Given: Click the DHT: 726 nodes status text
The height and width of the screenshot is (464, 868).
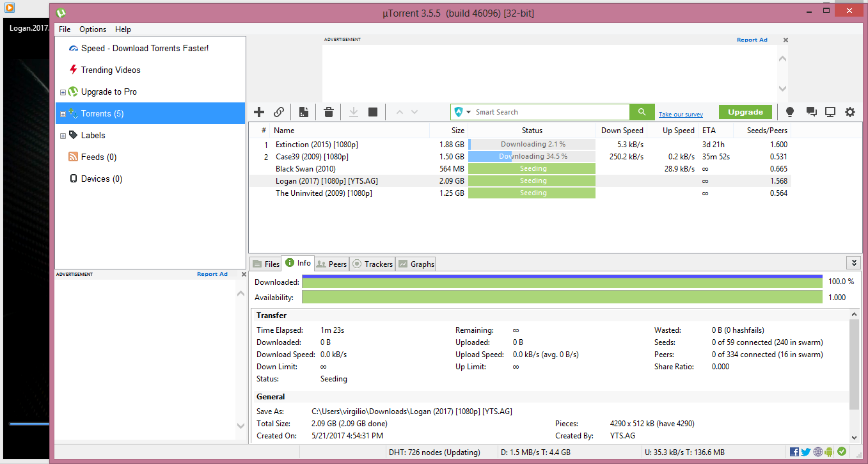Looking at the screenshot, I should point(434,452).
